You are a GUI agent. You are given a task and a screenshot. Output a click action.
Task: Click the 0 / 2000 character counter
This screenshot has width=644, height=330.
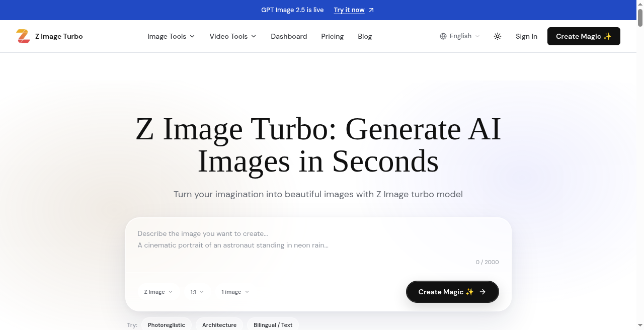[488, 262]
